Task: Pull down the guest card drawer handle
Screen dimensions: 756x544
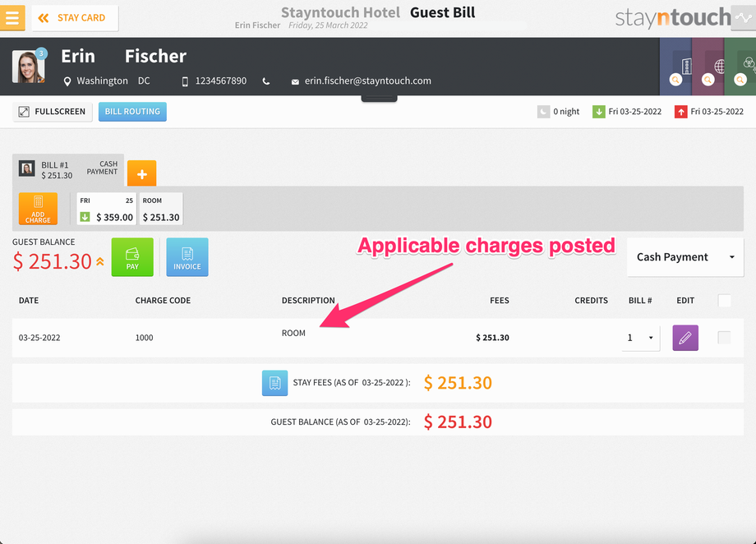Action: 379,99
